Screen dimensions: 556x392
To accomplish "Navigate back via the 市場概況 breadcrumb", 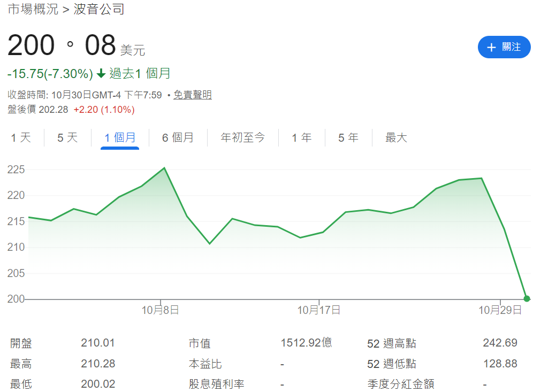I will click(x=34, y=9).
